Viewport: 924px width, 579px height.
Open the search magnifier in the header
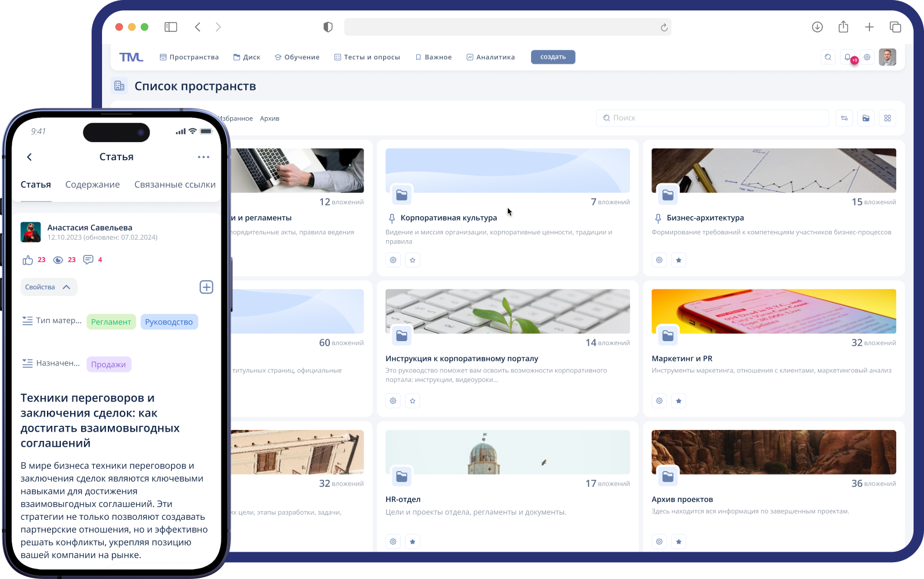click(828, 57)
